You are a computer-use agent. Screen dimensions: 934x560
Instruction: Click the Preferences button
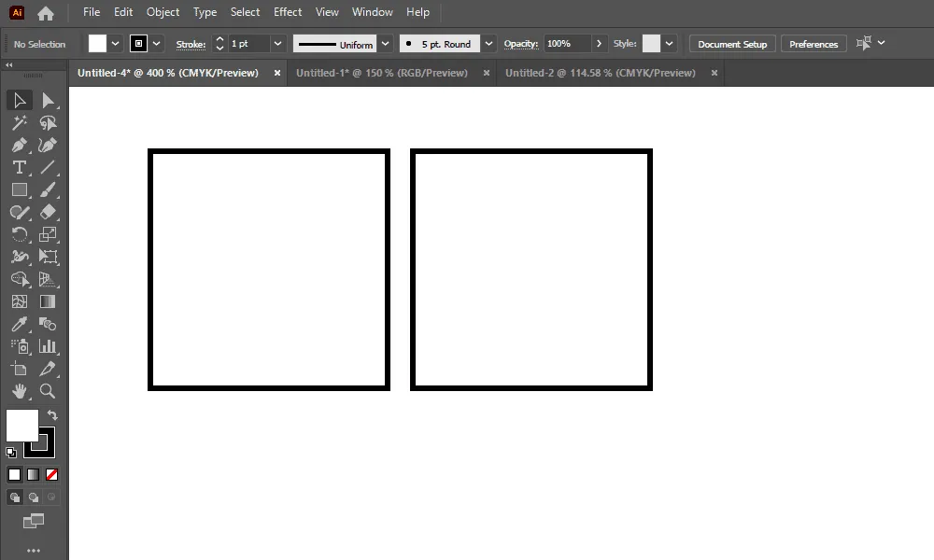pos(814,44)
